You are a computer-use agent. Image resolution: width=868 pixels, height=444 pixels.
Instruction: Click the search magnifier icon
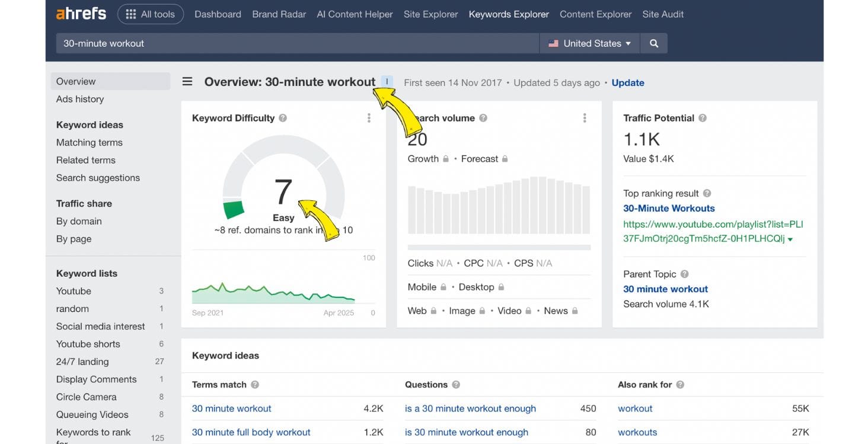point(653,43)
